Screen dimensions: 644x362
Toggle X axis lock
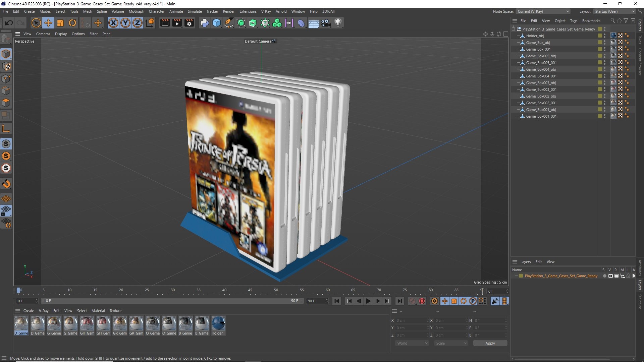tap(113, 23)
